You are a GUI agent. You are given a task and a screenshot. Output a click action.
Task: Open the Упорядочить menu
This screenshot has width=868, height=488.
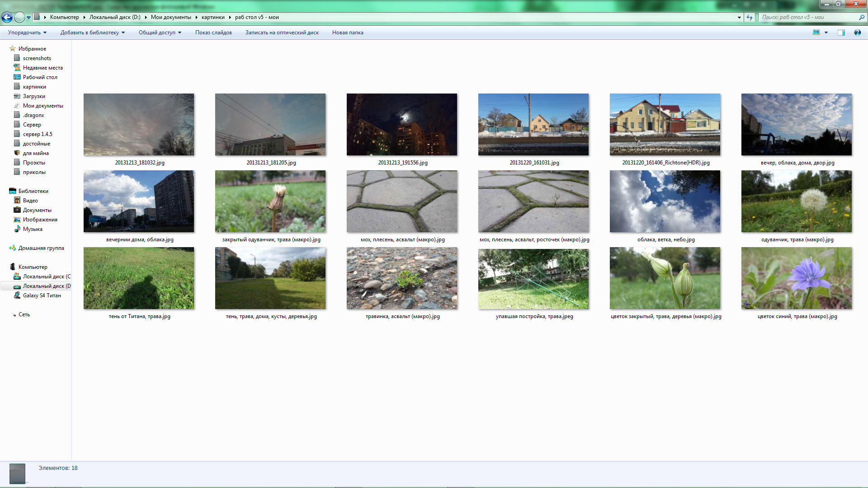coord(27,33)
